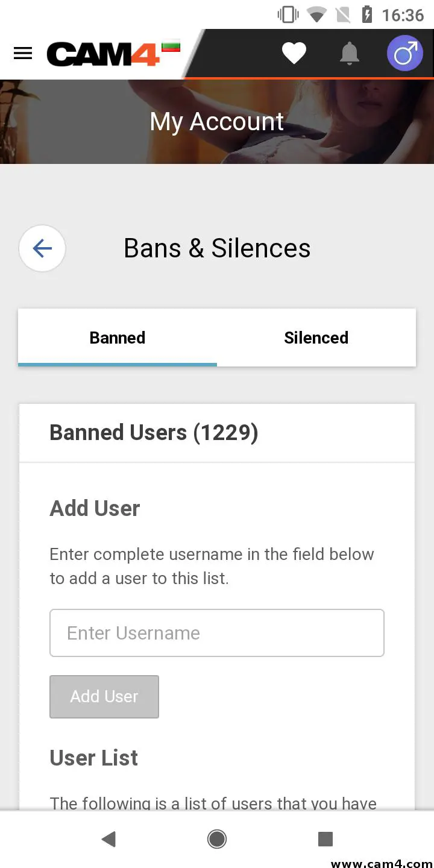Open favorites heart icon
The image size is (434, 868).
click(294, 54)
